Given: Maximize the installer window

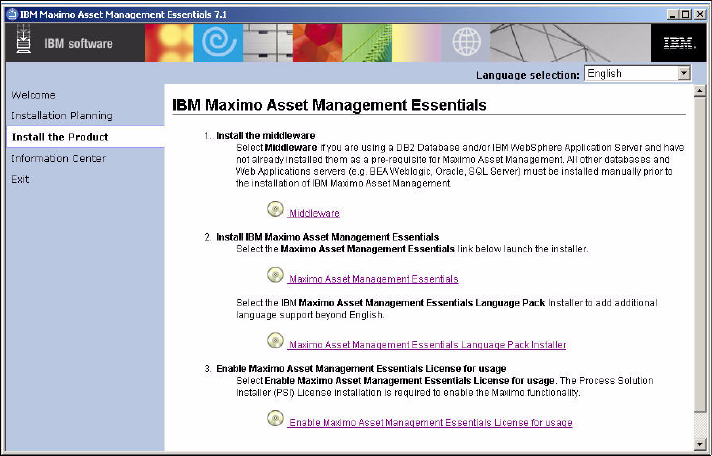Looking at the screenshot, I should [x=685, y=15].
